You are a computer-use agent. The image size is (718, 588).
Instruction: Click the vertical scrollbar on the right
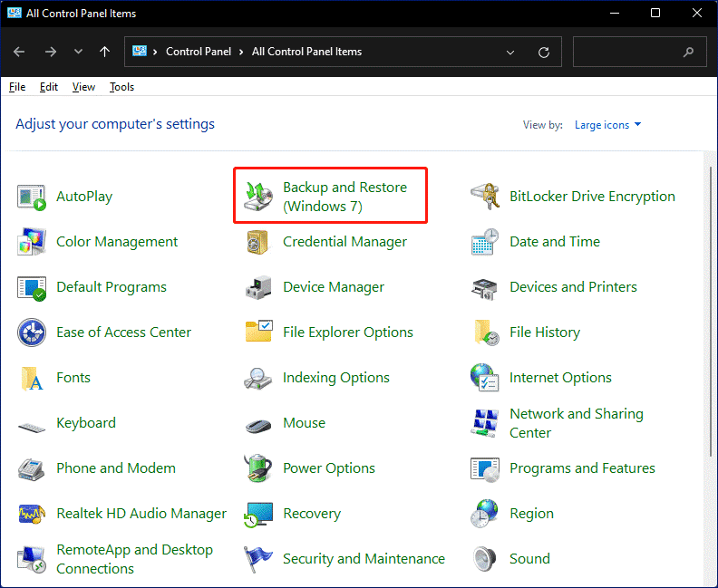pyautogui.click(x=710, y=362)
